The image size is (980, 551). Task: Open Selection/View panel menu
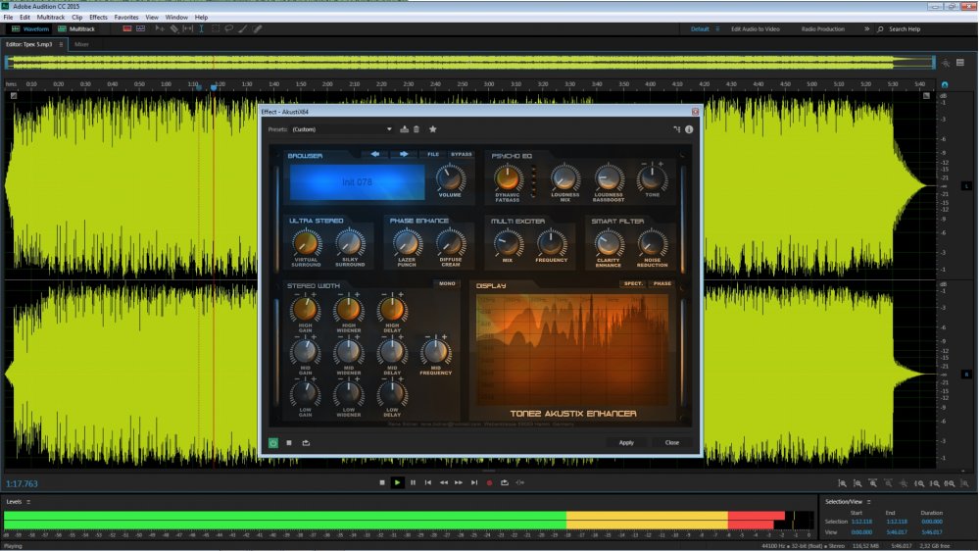coord(868,502)
